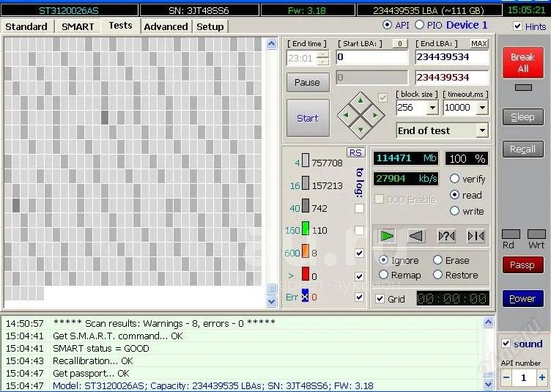Image resolution: width=551 pixels, height=392 pixels.
Task: Toggle log checkbox for Err blocks
Action: [x=359, y=297]
